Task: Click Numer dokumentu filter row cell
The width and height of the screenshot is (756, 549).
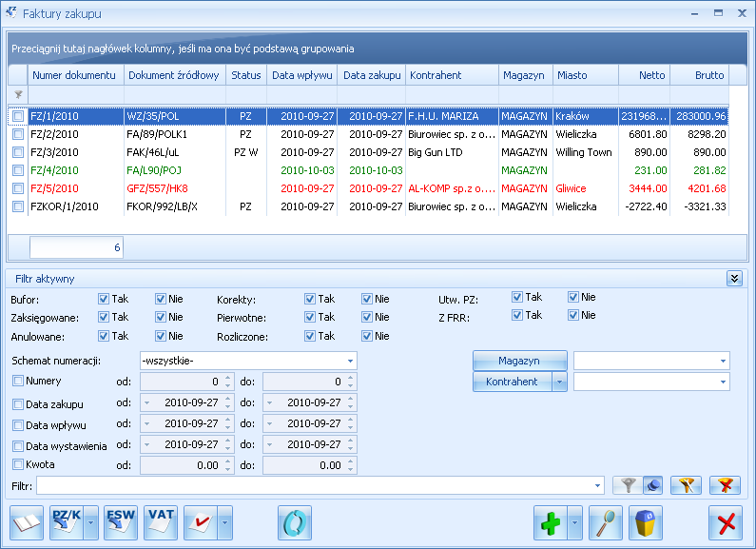Action: pos(76,94)
